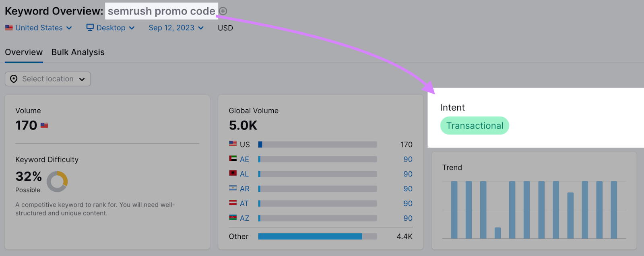Click the AT country link

(244, 203)
